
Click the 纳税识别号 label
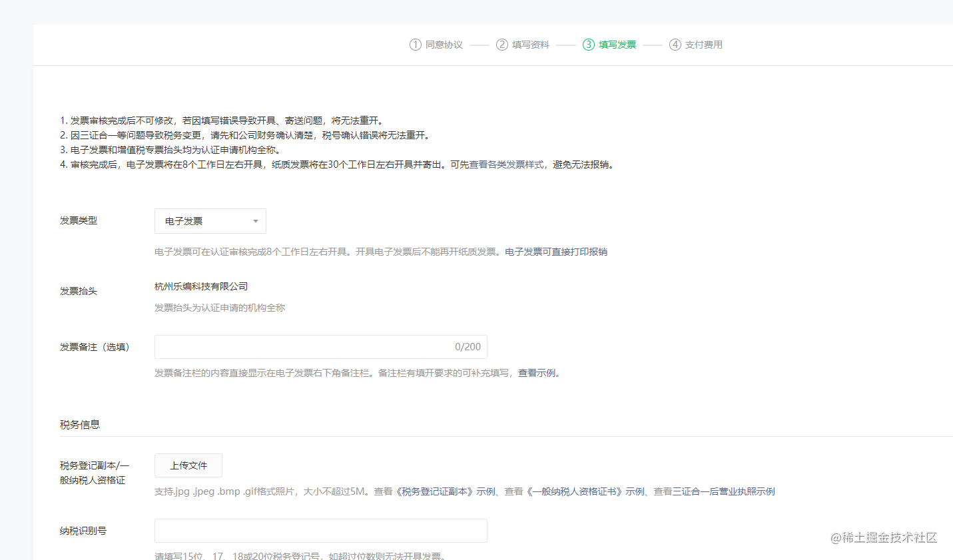coord(83,531)
